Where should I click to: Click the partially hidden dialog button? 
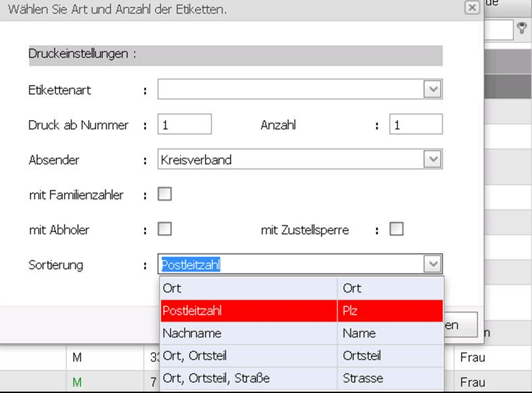(460, 325)
